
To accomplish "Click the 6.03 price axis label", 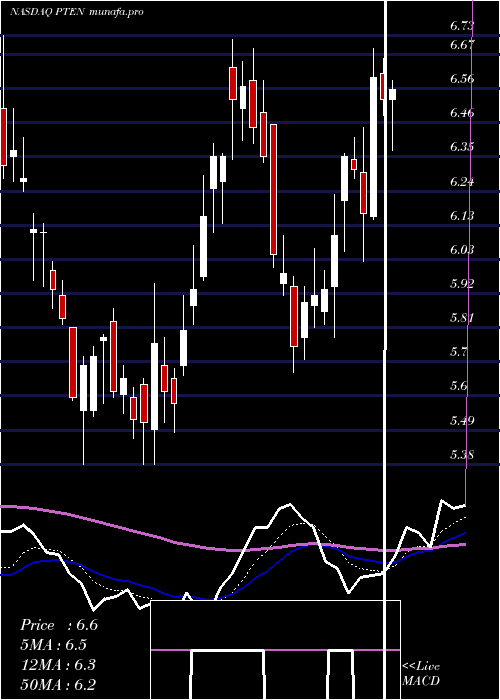I will pyautogui.click(x=462, y=249).
